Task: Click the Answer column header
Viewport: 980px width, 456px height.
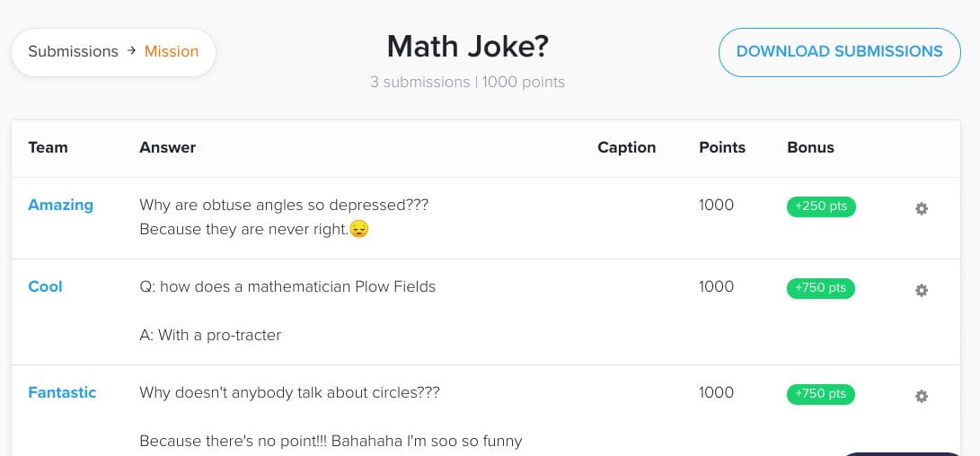Action: click(167, 147)
